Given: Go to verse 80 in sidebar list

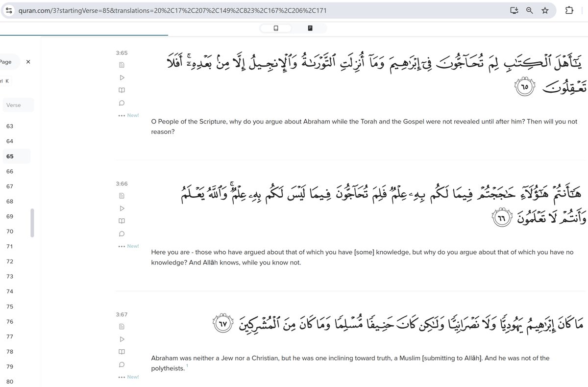Looking at the screenshot, I should click(10, 382).
